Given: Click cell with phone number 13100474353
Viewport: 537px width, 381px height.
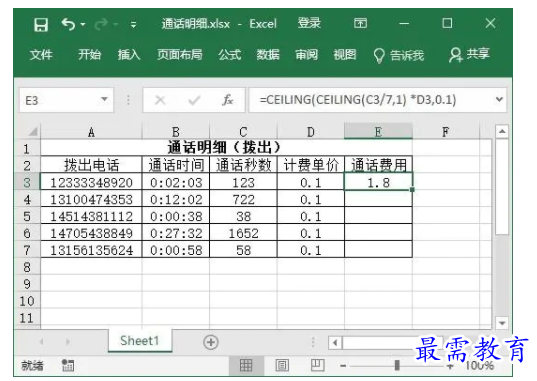Looking at the screenshot, I should coord(91,199).
